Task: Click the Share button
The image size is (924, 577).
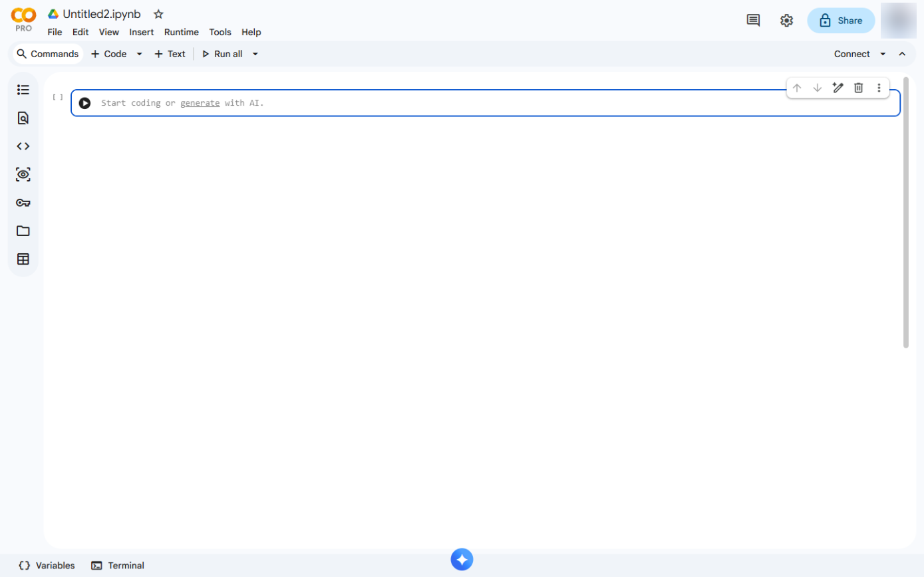Action: (x=841, y=21)
